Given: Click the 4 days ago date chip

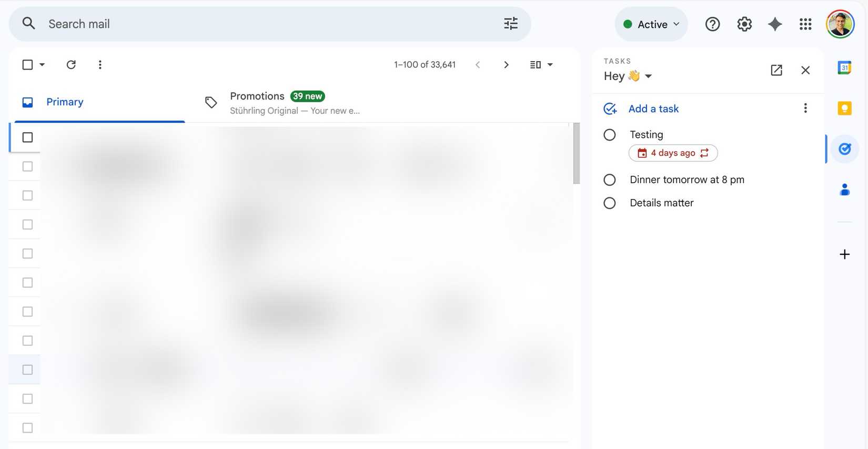Looking at the screenshot, I should tap(673, 153).
